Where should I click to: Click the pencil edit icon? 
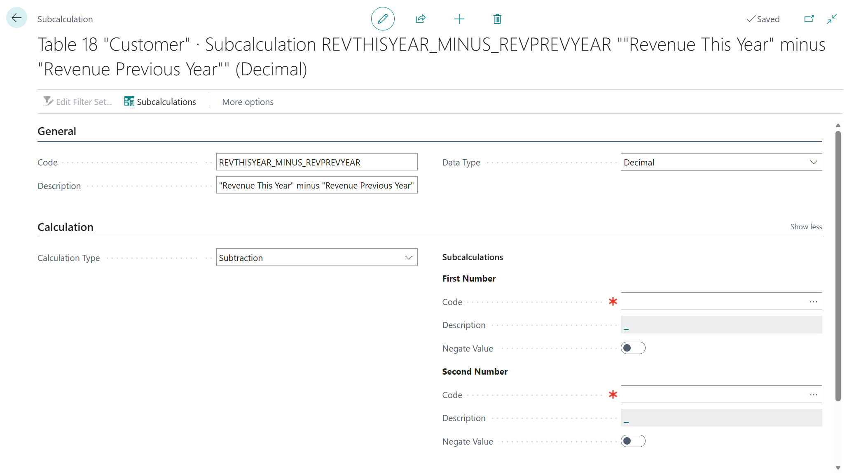point(382,19)
